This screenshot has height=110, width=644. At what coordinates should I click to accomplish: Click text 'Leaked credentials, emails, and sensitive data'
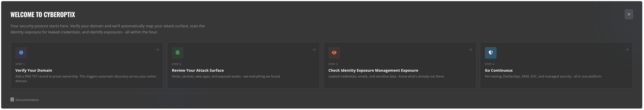(x=362, y=76)
